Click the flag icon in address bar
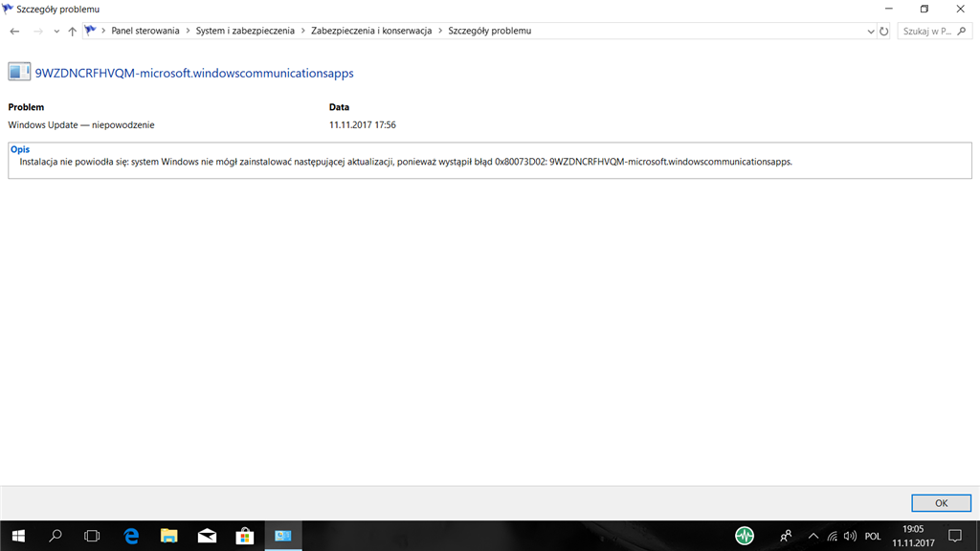The width and height of the screenshot is (980, 551). [91, 31]
